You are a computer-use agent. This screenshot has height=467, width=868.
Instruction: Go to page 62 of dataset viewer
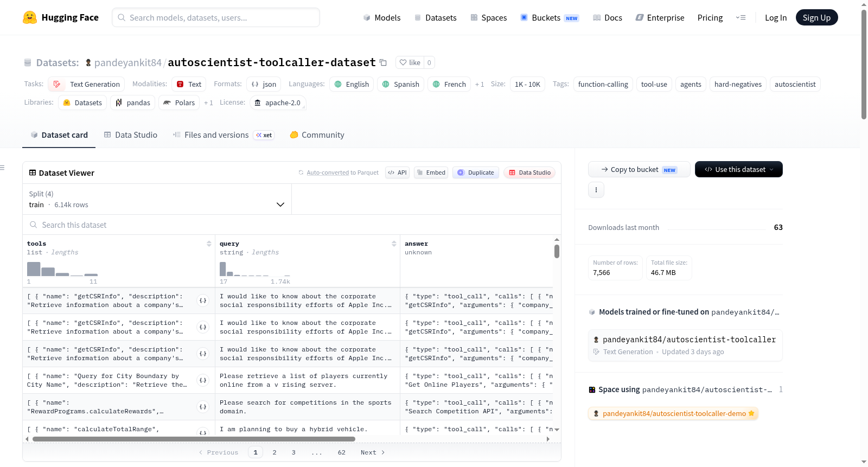click(341, 452)
